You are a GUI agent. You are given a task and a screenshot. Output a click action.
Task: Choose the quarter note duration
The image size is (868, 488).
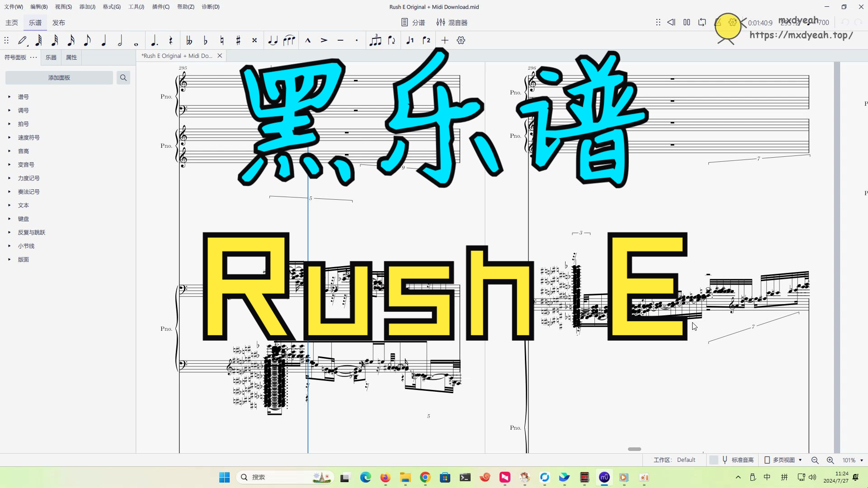click(104, 41)
